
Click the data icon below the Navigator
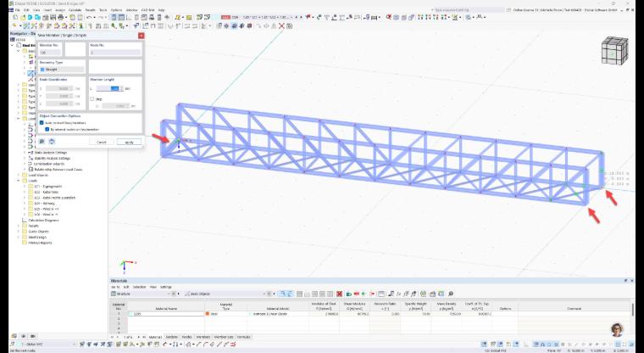tap(14, 336)
